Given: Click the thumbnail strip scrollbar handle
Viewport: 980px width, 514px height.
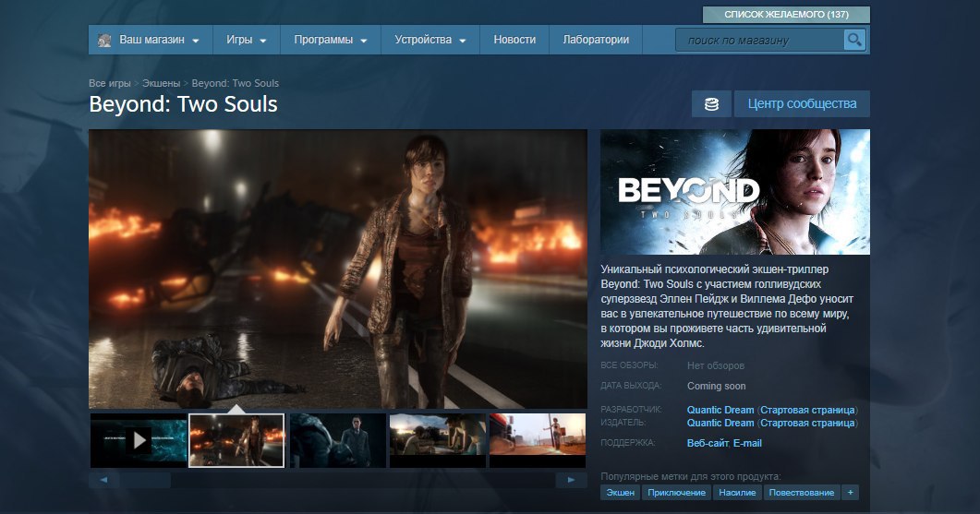Looking at the screenshot, I should point(145,480).
